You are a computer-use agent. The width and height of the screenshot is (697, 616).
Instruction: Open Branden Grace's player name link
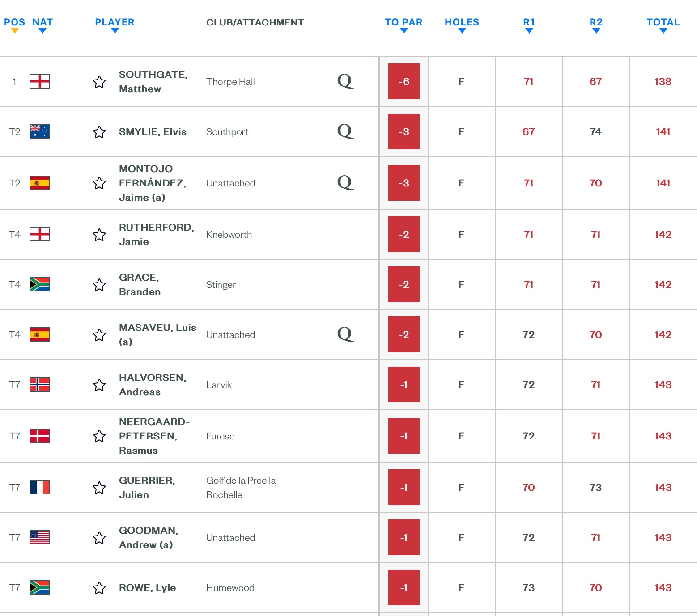140,285
